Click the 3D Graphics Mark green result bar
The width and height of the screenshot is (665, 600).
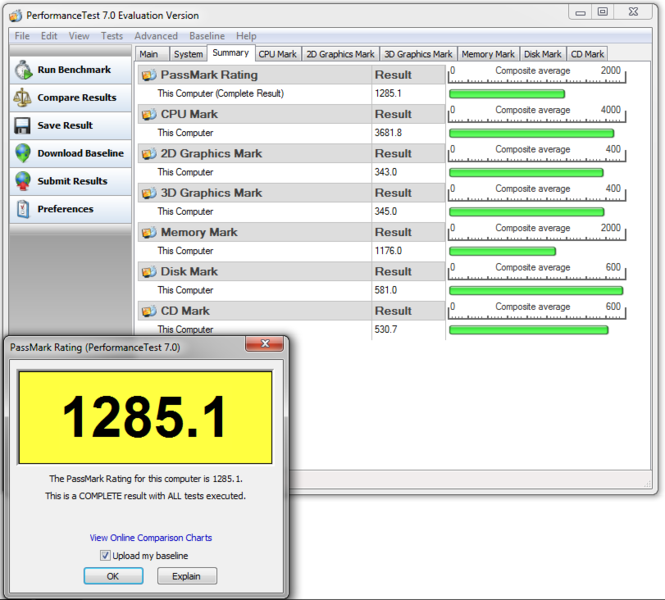[527, 212]
